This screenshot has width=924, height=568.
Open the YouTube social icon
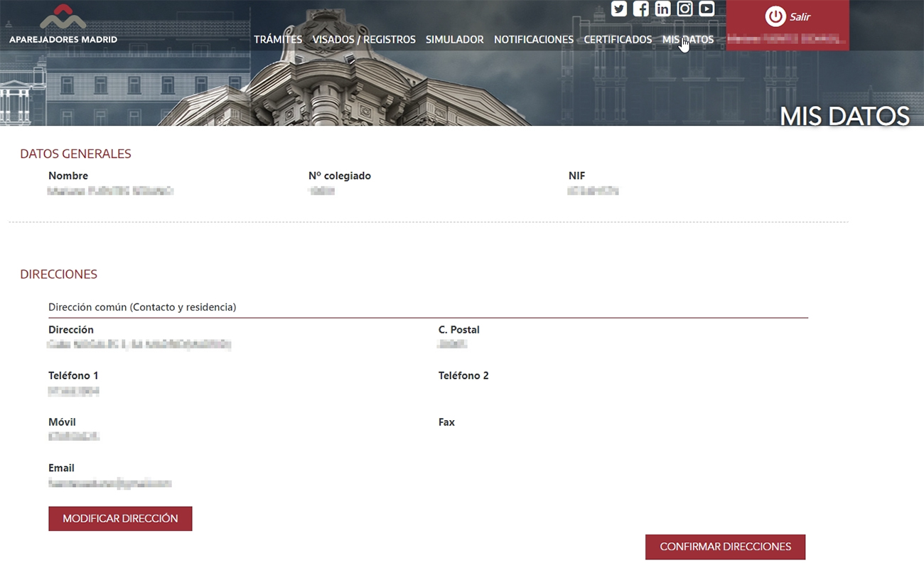pos(707,9)
